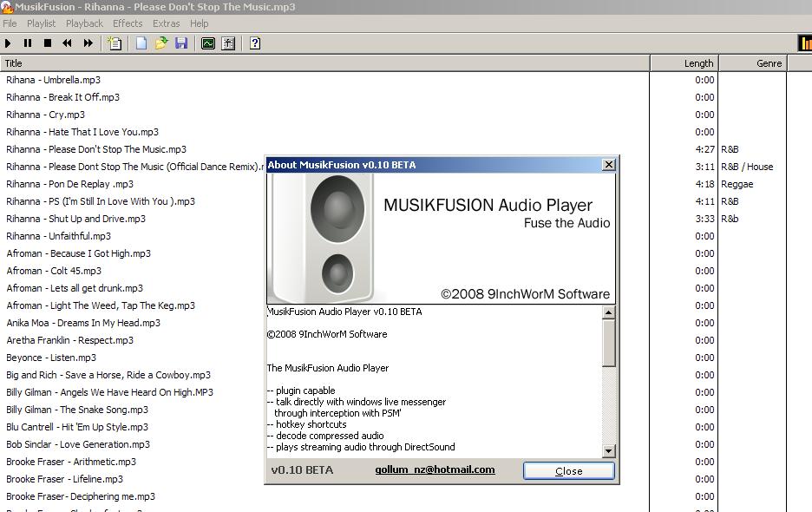Click the About text scrollbar down arrow
Image resolution: width=812 pixels, height=512 pixels.
pos(609,451)
